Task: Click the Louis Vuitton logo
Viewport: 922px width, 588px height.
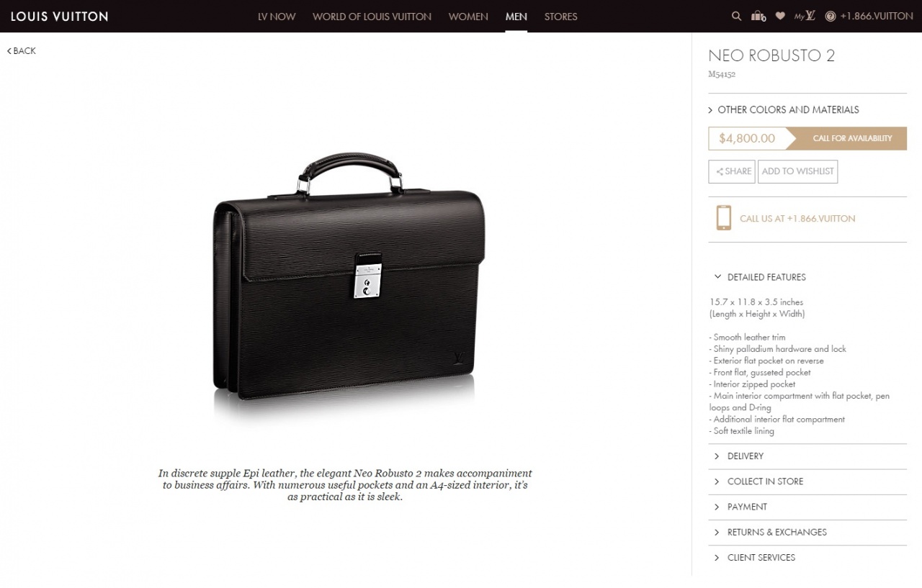Action: click(x=59, y=16)
